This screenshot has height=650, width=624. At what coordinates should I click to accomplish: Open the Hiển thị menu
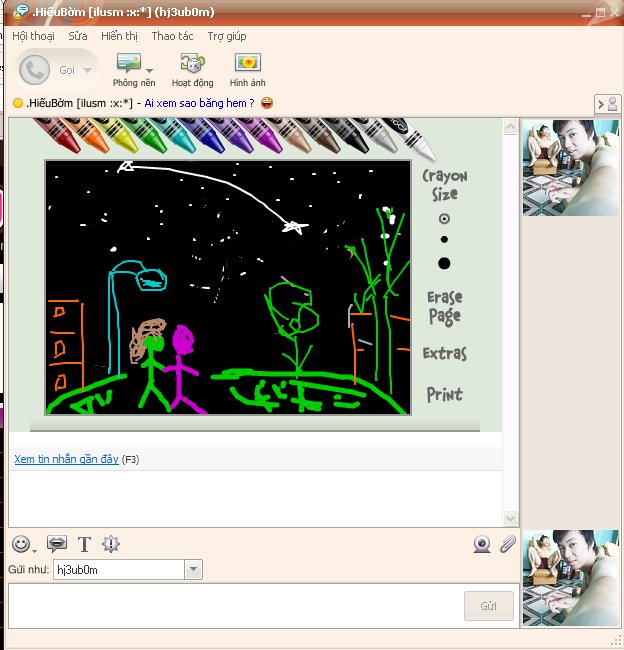[119, 36]
